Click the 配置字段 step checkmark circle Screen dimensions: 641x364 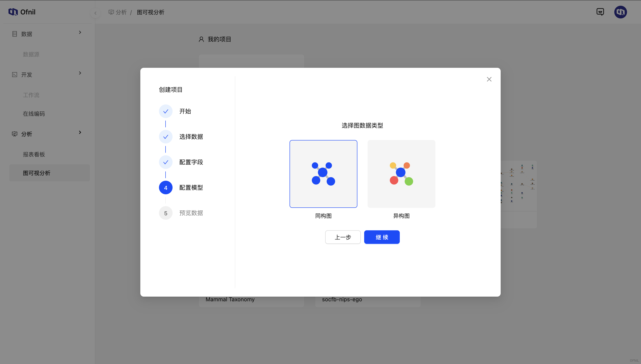point(166,162)
